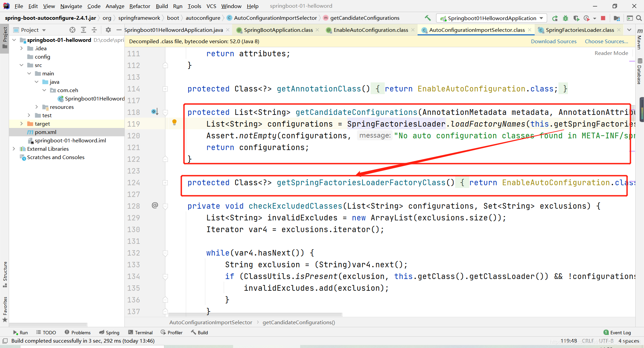Click the CRLF line separator indicator

[x=588, y=341]
